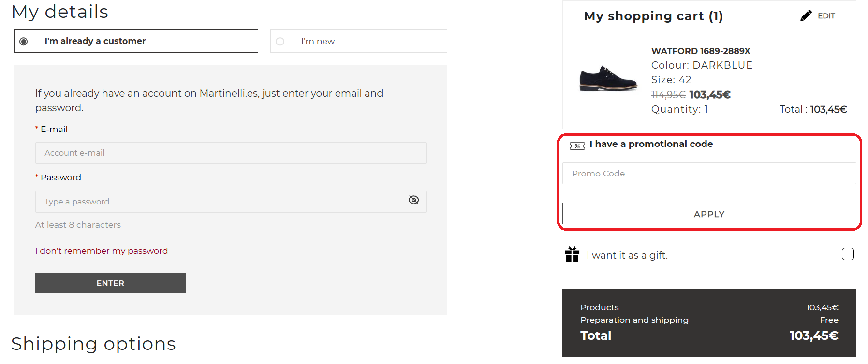868x364 pixels.
Task: Open the dark blue shoe thumbnail
Action: 608,78
